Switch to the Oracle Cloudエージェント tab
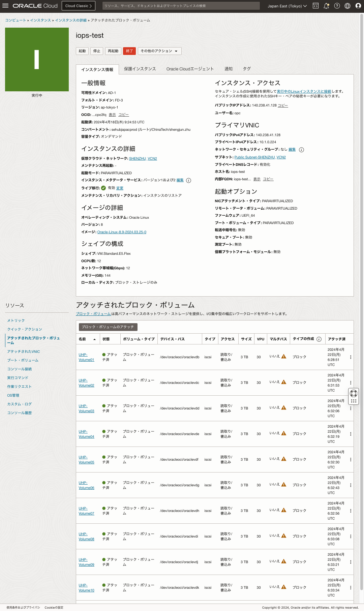Image resolution: width=364 pixels, height=611 pixels. coord(190,69)
